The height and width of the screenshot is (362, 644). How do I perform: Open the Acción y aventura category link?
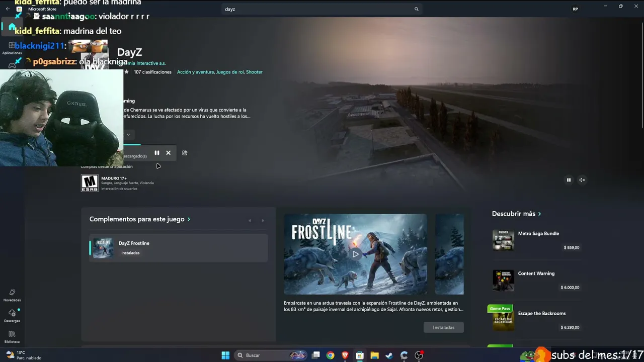(195, 72)
